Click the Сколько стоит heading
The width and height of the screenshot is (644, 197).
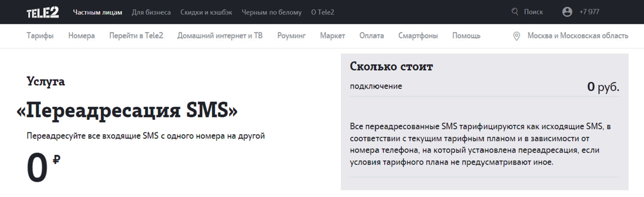[392, 67]
